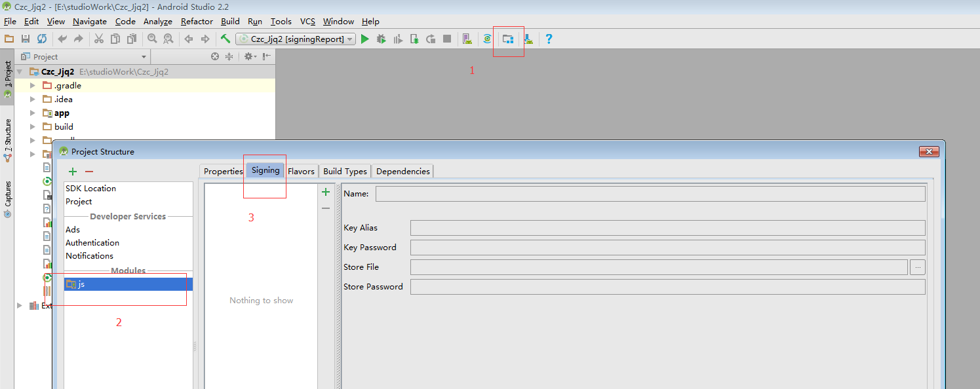The height and width of the screenshot is (389, 980).
Task: Click the Store Password input field
Action: [x=668, y=287]
